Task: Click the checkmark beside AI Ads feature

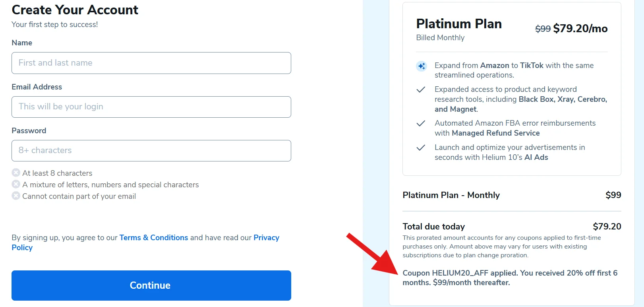Action: 421,148
